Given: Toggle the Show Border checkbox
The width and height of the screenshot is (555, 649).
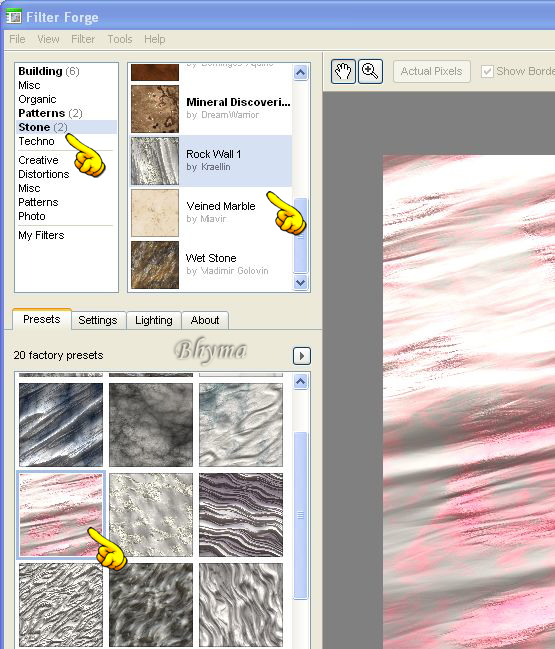Looking at the screenshot, I should point(487,72).
